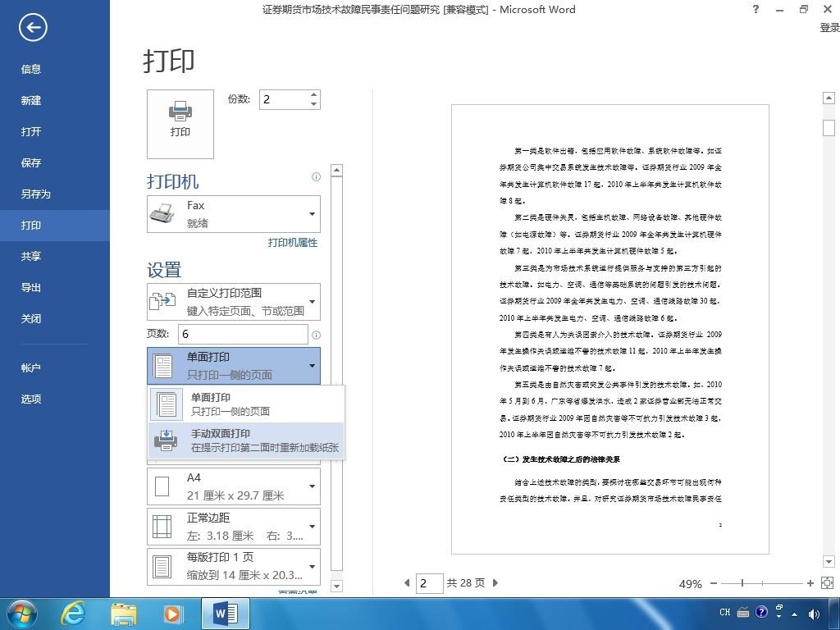Decrease the 份数 copies count

tap(314, 104)
